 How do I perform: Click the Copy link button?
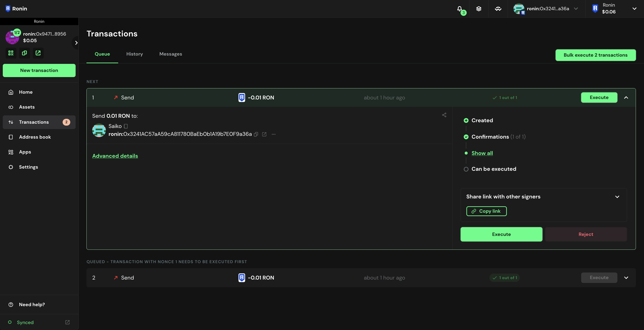click(x=486, y=211)
